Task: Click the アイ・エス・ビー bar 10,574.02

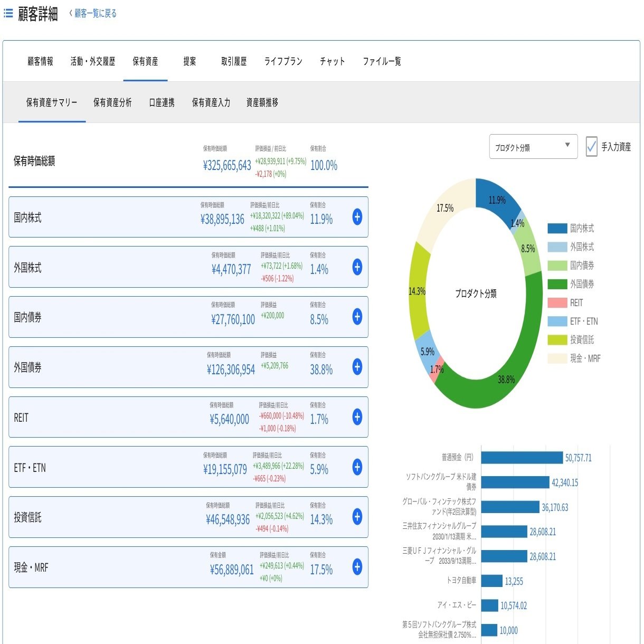Action: click(490, 605)
